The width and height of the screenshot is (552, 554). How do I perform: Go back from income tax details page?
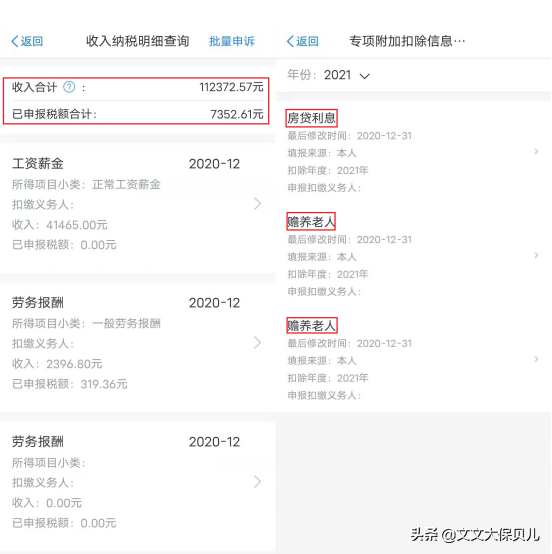point(27,41)
